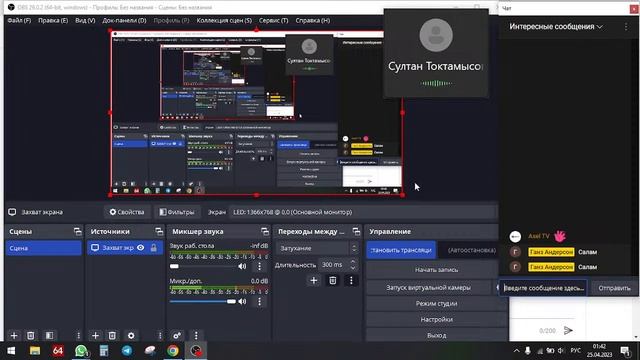Show hidden system tray icons chevron
This screenshot has width=640, height=360.
pyautogui.click(x=516, y=351)
